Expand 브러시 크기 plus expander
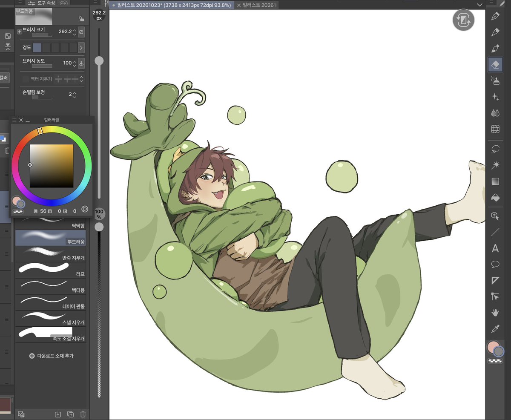 point(19,32)
